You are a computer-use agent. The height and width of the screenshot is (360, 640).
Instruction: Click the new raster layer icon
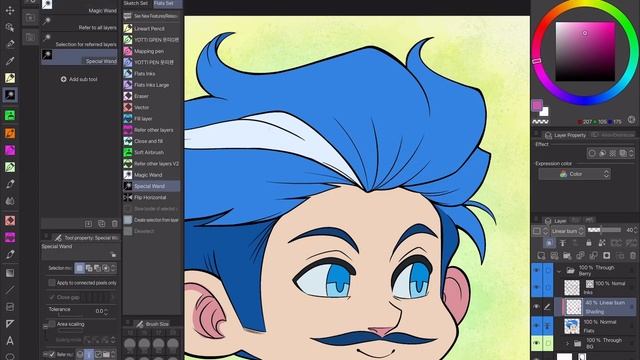coord(541,256)
